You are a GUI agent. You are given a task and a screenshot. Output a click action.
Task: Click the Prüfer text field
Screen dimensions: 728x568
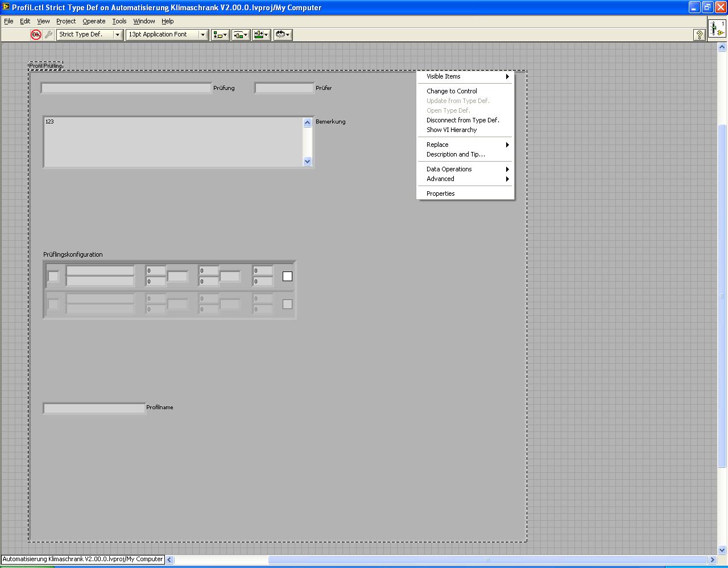tap(284, 88)
